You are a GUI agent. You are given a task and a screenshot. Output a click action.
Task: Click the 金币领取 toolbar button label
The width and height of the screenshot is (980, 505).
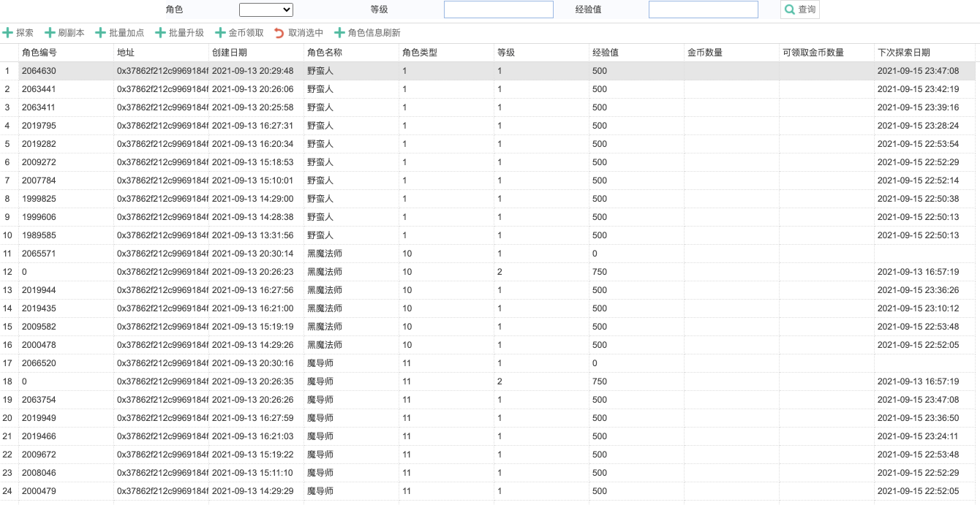point(246,33)
